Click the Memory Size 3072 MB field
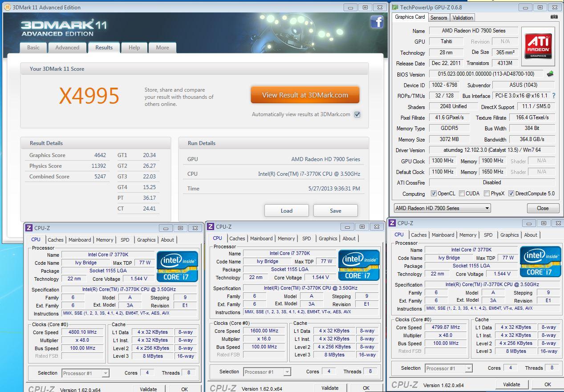The width and height of the screenshot is (564, 392). pos(450,139)
